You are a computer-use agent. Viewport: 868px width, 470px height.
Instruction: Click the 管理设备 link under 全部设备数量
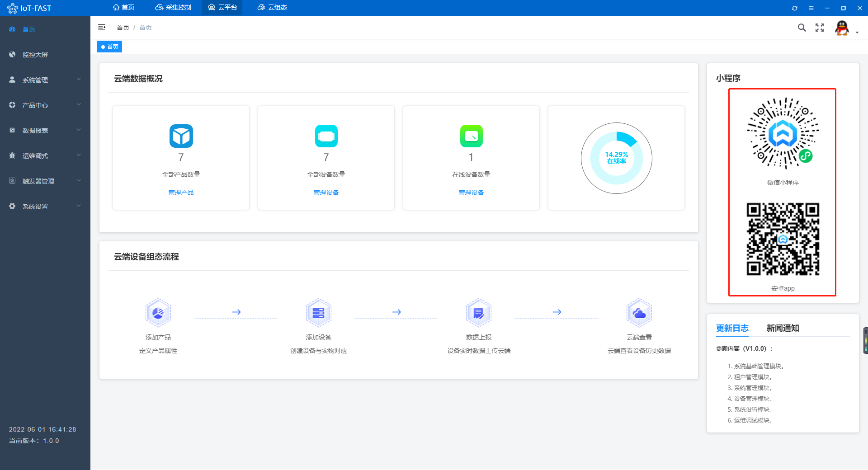pyautogui.click(x=326, y=193)
